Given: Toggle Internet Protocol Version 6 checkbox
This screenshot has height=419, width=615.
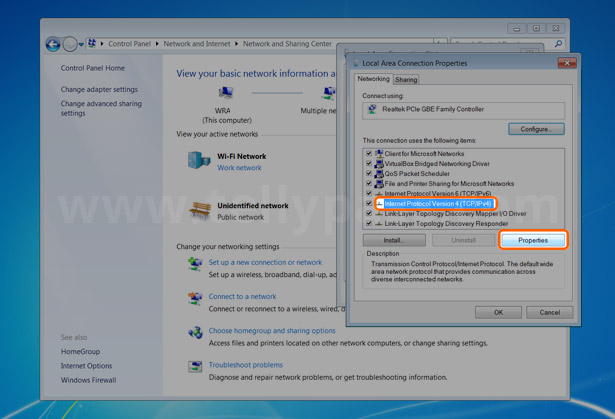Looking at the screenshot, I should click(369, 193).
